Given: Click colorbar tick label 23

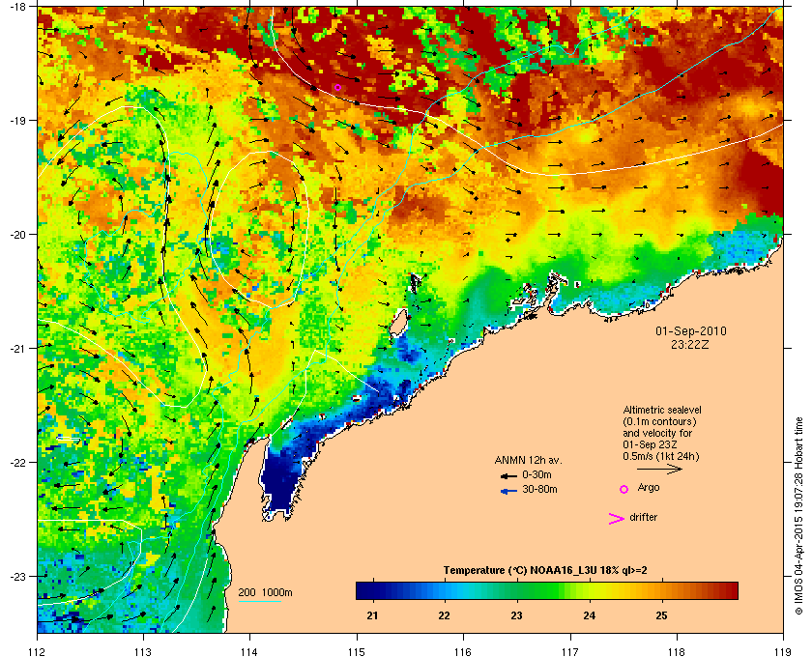Looking at the screenshot, I should pyautogui.click(x=516, y=616).
